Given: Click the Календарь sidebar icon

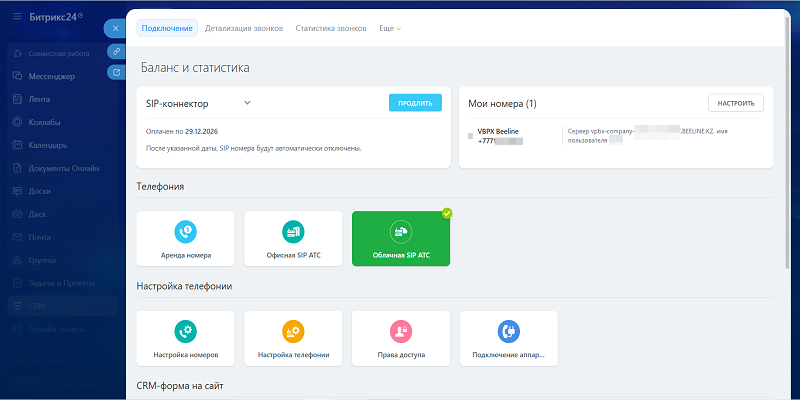Looking at the screenshot, I should 17,145.
